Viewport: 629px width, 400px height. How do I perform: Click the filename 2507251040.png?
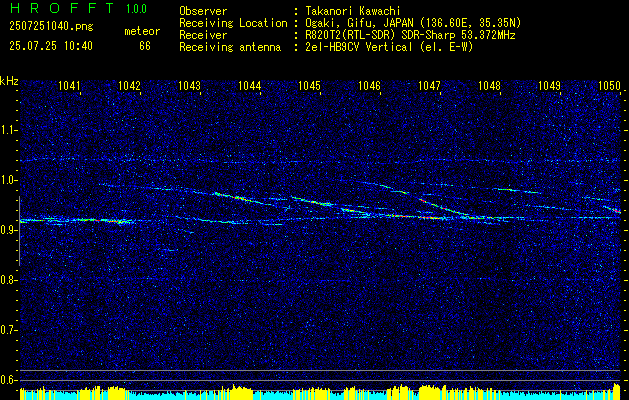[x=51, y=27]
